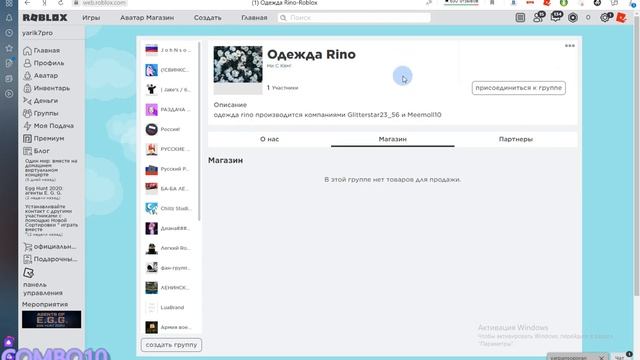Reload the page with the refresh icon

pyautogui.click(x=61, y=2)
